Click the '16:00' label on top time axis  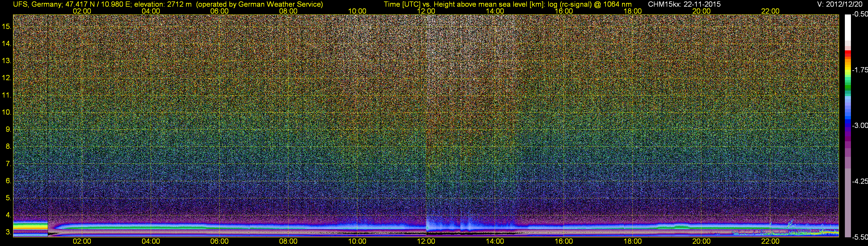click(564, 11)
